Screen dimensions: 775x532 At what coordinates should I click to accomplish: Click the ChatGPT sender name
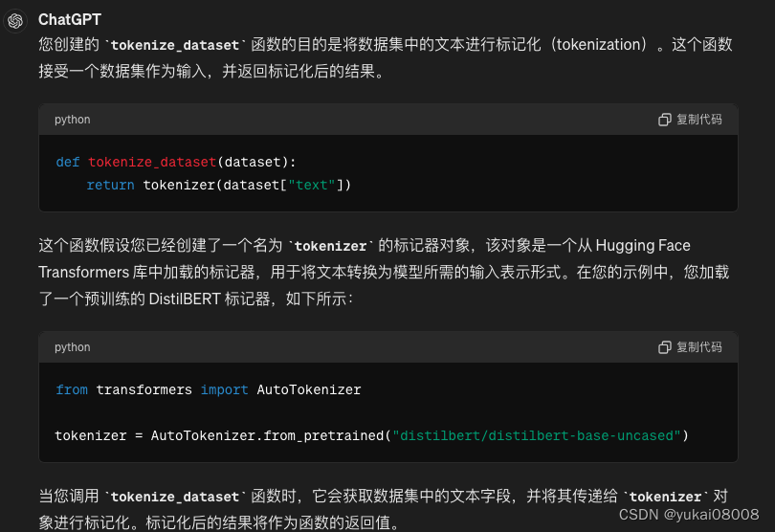[x=70, y=20]
